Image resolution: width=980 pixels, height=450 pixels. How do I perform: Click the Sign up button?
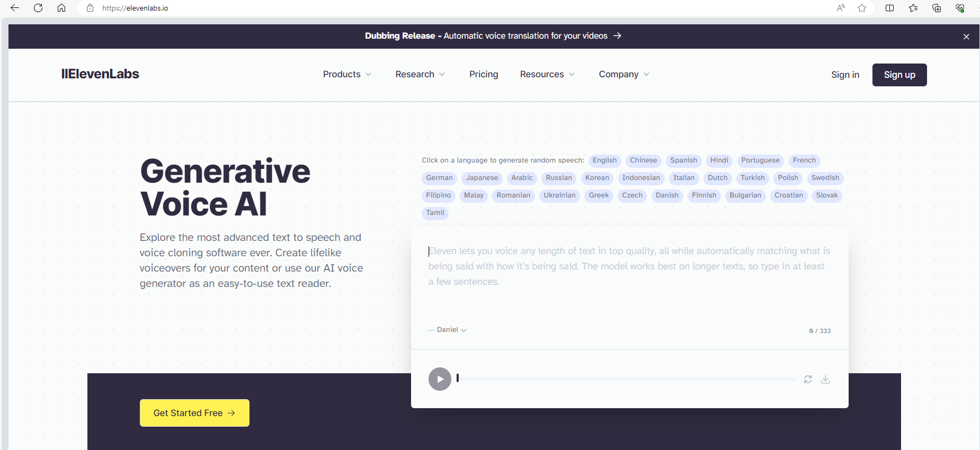(x=899, y=75)
